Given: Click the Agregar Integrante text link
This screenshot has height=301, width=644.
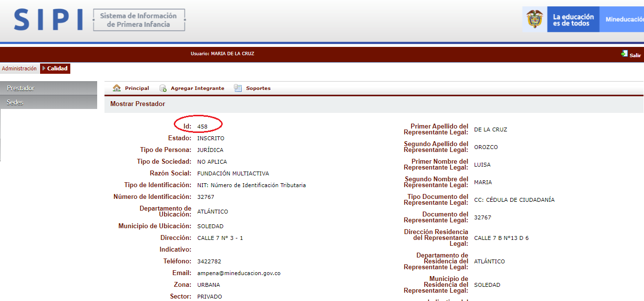Looking at the screenshot, I should pos(197,88).
